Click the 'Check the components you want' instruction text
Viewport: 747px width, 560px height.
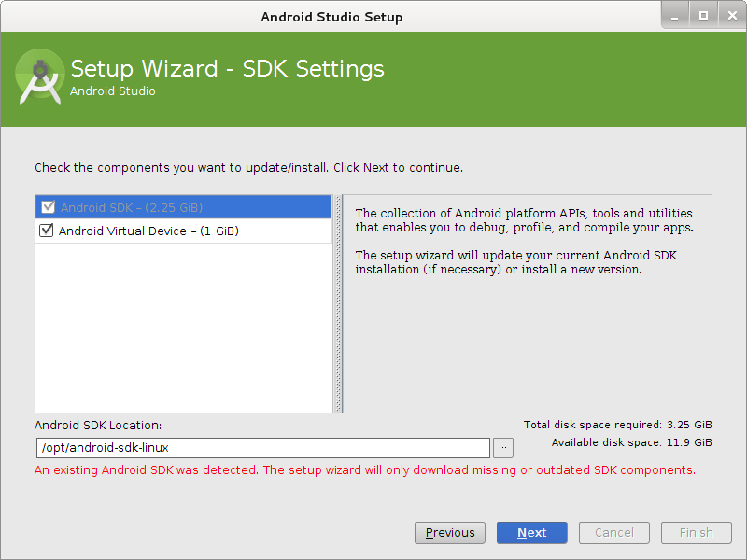coord(248,168)
